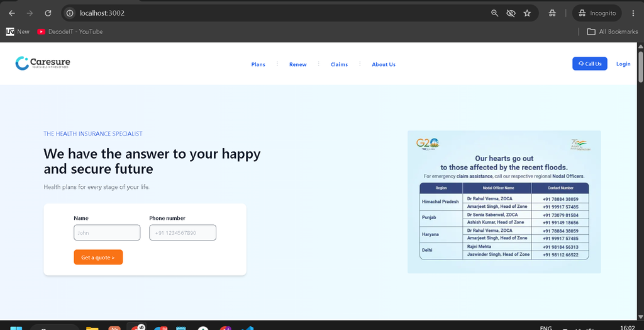644x330 pixels.
Task: Reload the page with the refresh icon
Action: point(48,13)
